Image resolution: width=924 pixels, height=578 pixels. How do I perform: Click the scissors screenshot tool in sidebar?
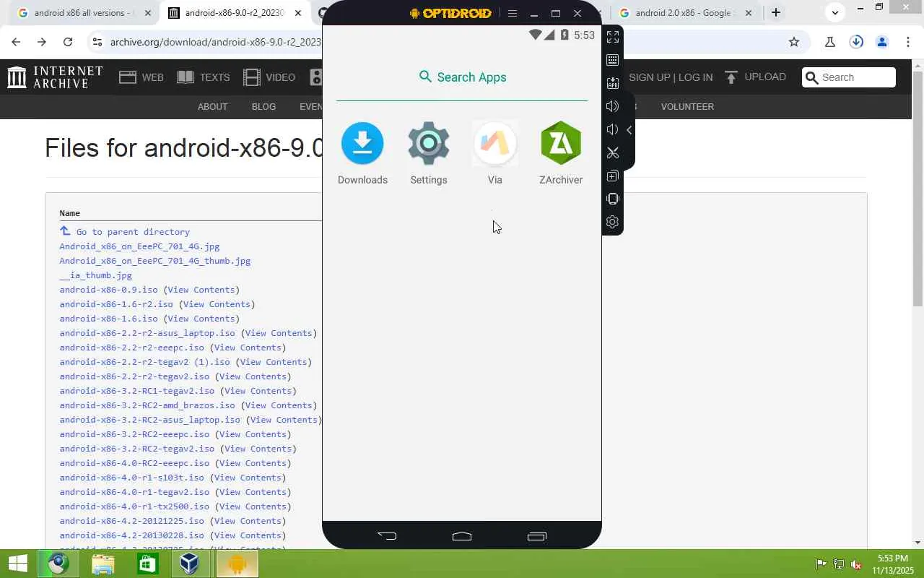click(x=613, y=152)
